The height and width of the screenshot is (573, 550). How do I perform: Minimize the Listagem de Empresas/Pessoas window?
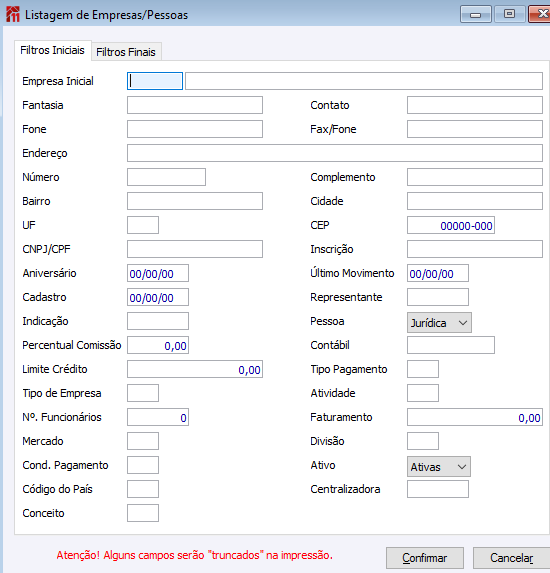click(475, 15)
